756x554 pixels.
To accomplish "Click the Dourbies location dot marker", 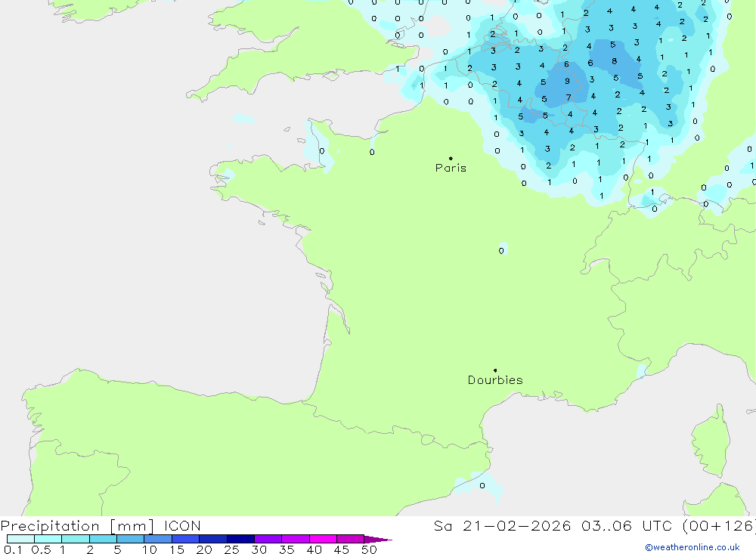I will [495, 370].
